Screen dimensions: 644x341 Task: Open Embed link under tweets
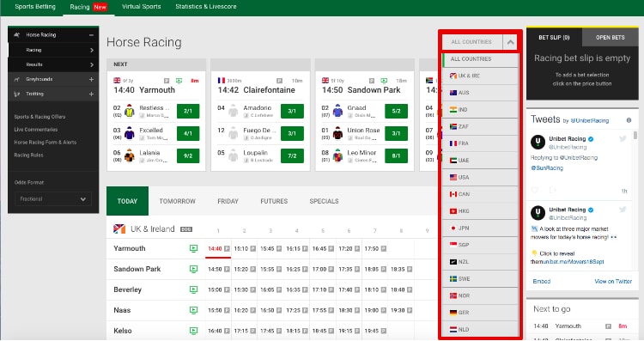[542, 282]
